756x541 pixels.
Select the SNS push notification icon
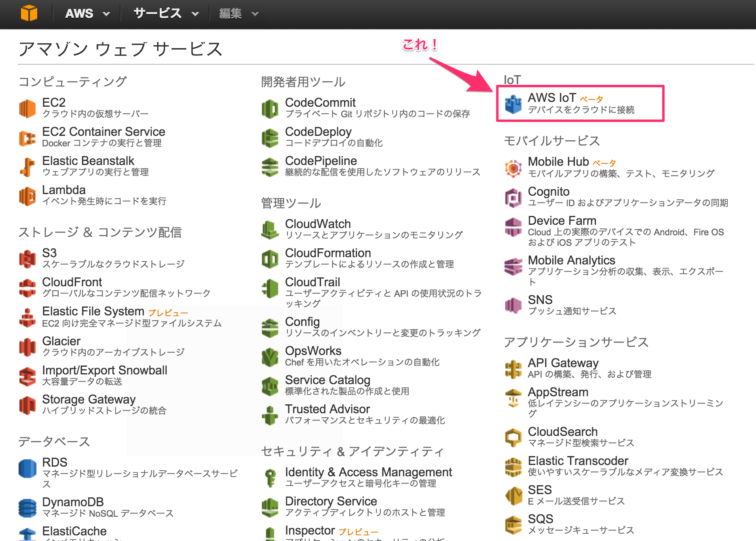(513, 305)
